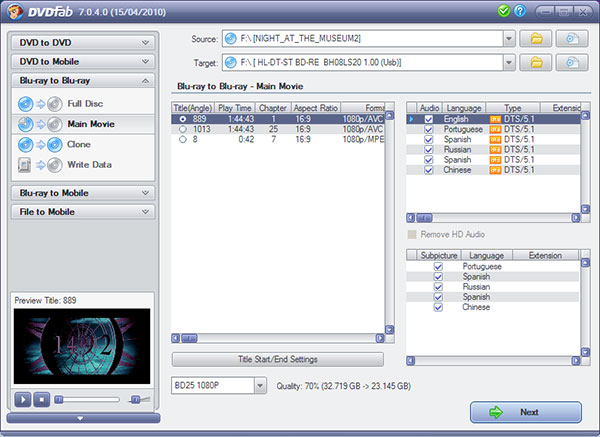The width and height of the screenshot is (600, 437).
Task: Play the preview title
Action: click(x=23, y=400)
